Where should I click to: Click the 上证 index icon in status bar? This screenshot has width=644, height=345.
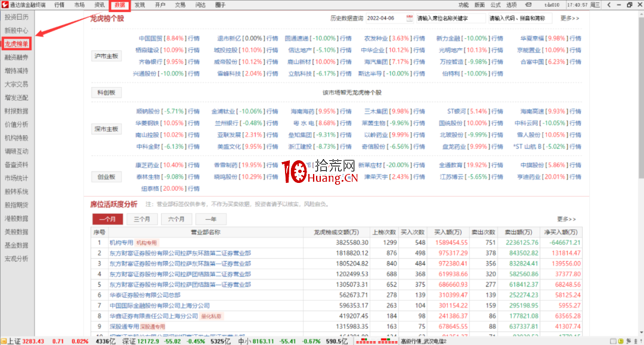coord(4,341)
